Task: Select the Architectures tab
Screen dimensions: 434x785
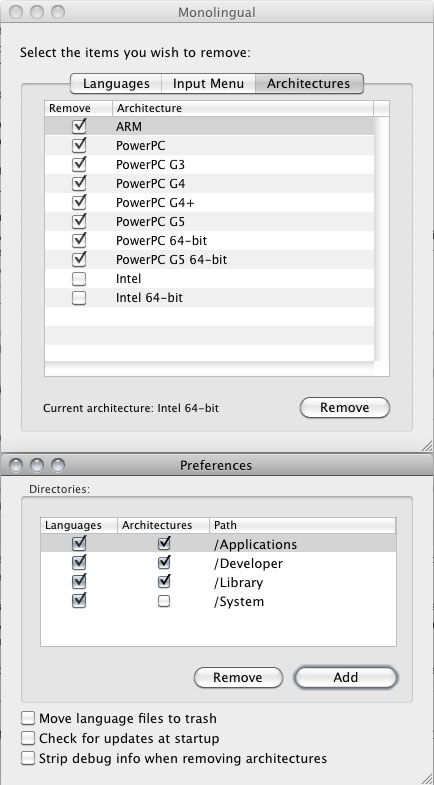Action: click(308, 84)
